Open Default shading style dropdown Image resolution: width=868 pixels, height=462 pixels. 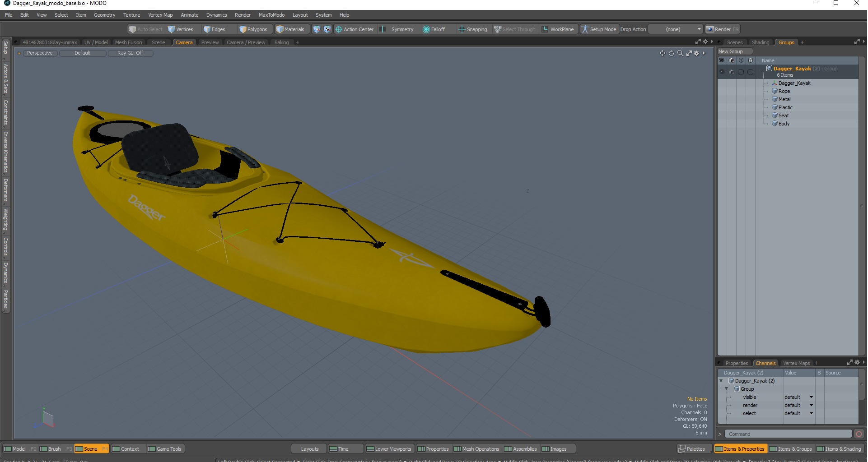point(83,53)
